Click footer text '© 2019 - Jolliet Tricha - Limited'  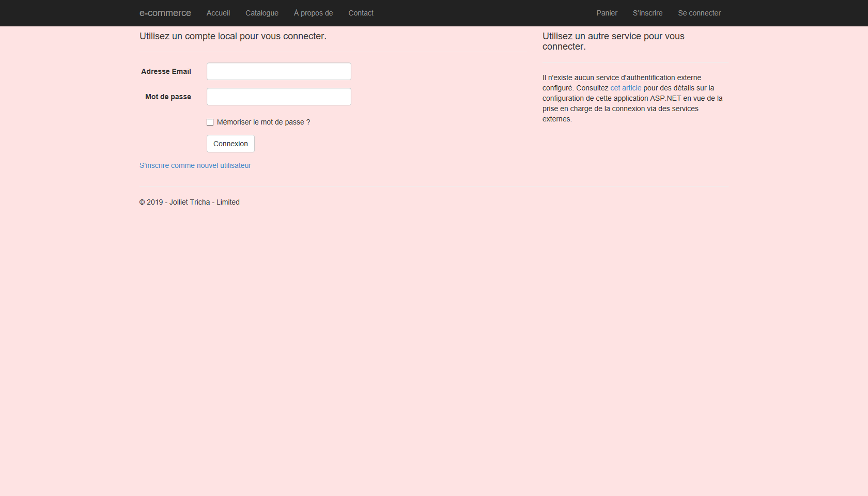190,202
